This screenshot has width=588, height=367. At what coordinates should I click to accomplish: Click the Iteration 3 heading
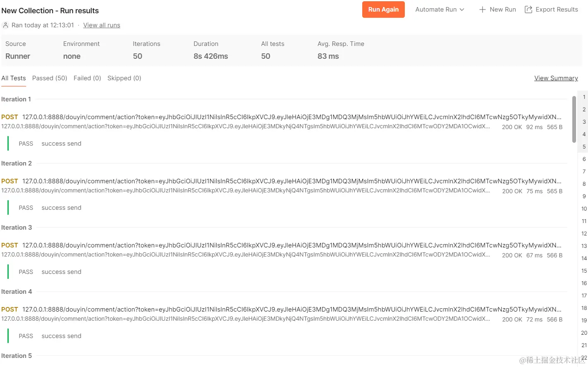pos(17,228)
